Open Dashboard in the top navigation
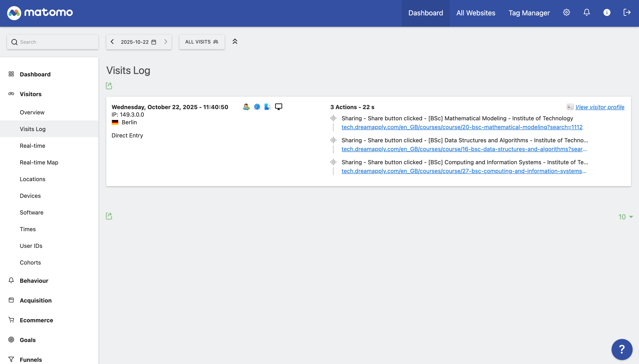This screenshot has width=639, height=364. tap(426, 13)
